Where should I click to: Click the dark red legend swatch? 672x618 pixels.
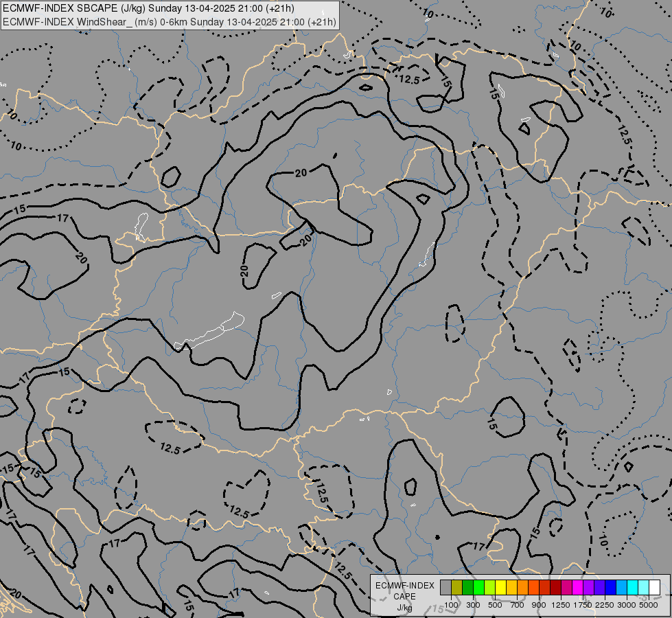[555, 588]
